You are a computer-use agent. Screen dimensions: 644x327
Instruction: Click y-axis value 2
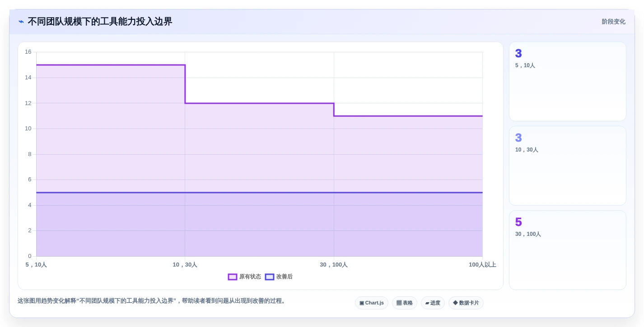(x=30, y=230)
